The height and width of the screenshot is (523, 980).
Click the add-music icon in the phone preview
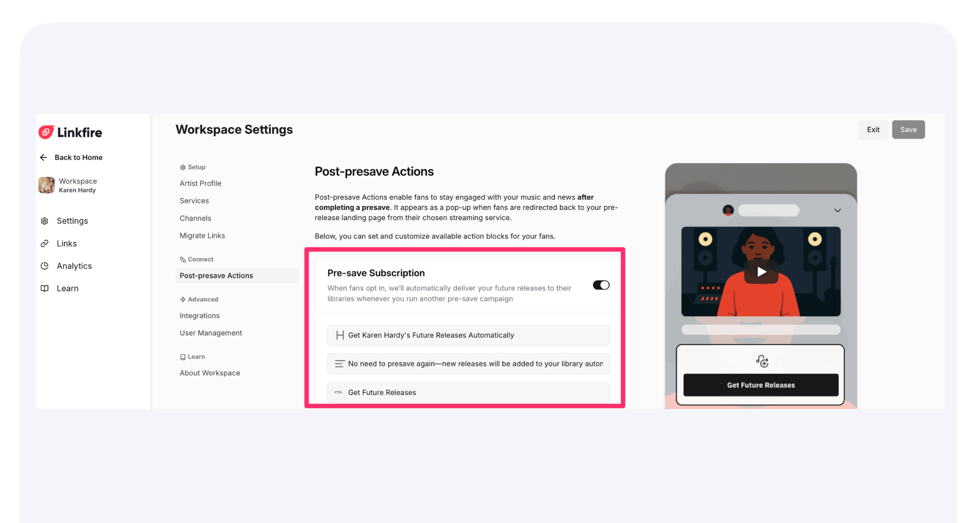click(762, 361)
